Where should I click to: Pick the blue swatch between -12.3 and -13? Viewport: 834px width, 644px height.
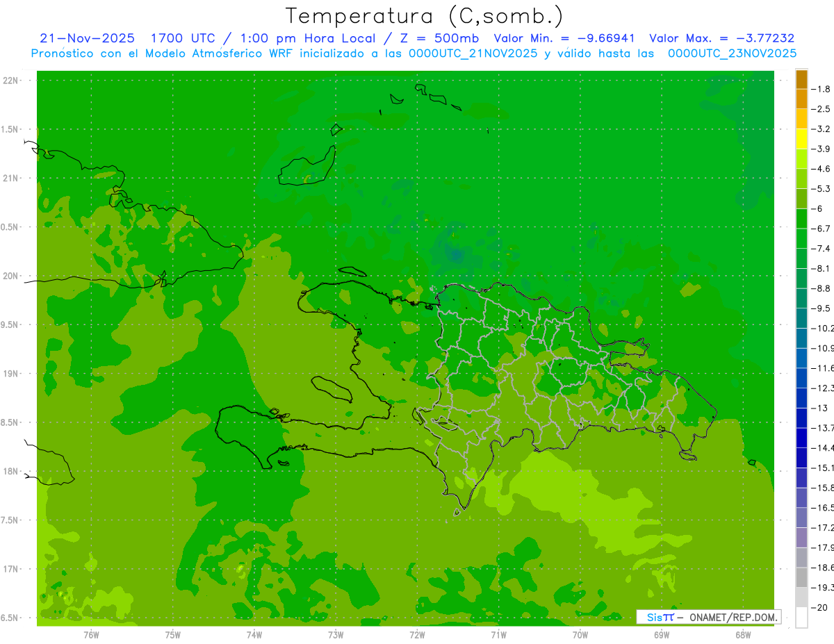[801, 398]
